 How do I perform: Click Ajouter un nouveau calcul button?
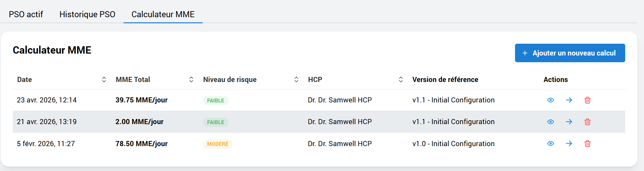pos(570,53)
